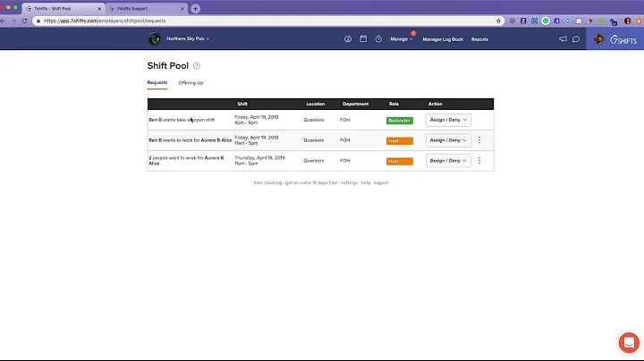644x361 pixels.
Task: Go back in browser history
Action: [4, 21]
